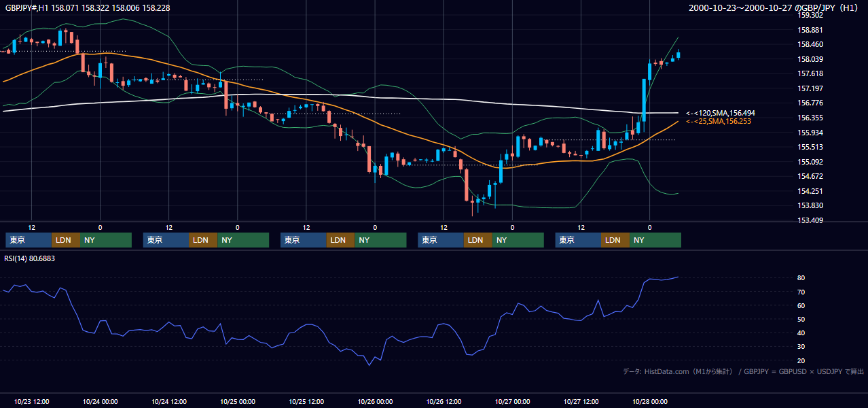Screen dimensions: 868x408
Task: Click the 155.092 price axis label
Action: pos(810,162)
